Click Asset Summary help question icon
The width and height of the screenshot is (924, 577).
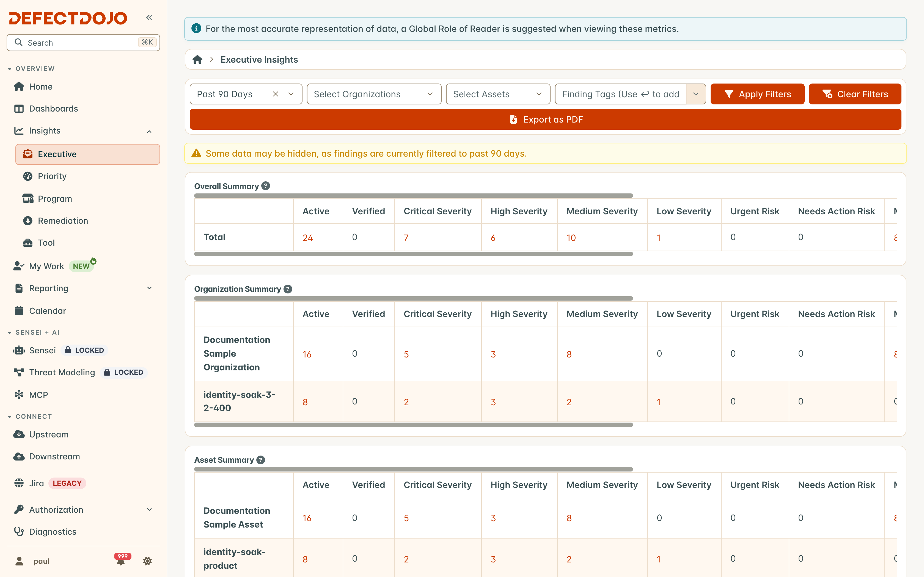261,460
